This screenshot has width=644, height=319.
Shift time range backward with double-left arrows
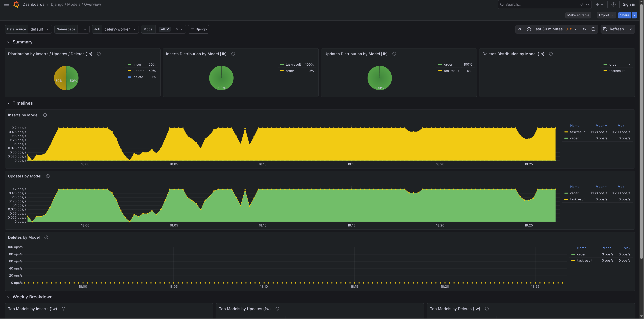tap(520, 29)
